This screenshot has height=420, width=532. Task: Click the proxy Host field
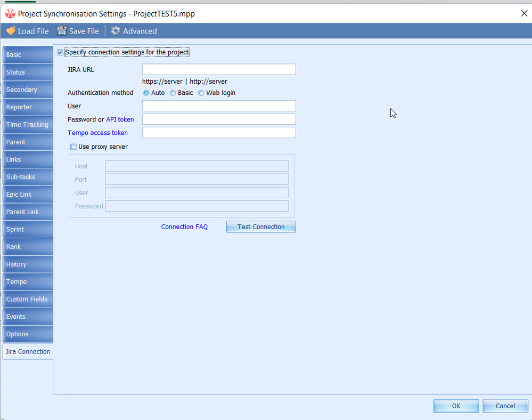(x=197, y=166)
